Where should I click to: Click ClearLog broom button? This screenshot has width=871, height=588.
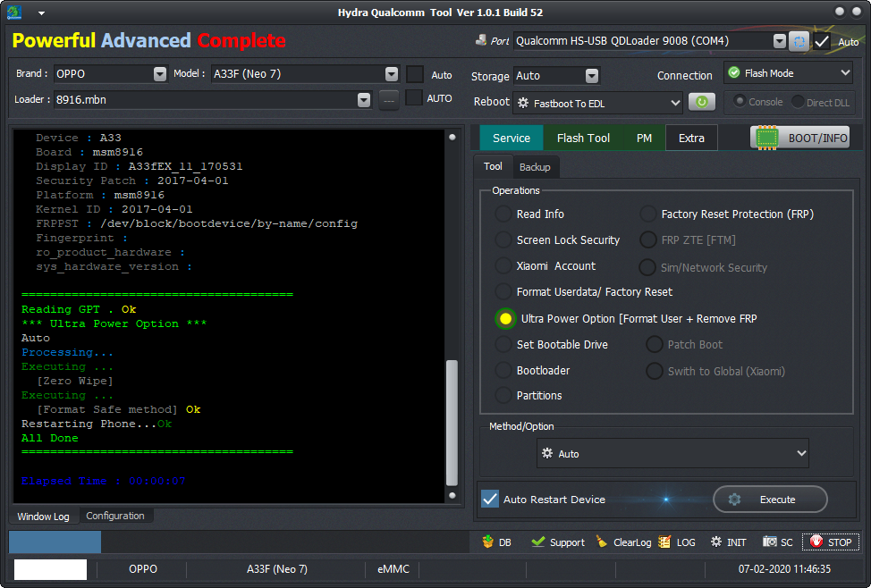coord(623,542)
